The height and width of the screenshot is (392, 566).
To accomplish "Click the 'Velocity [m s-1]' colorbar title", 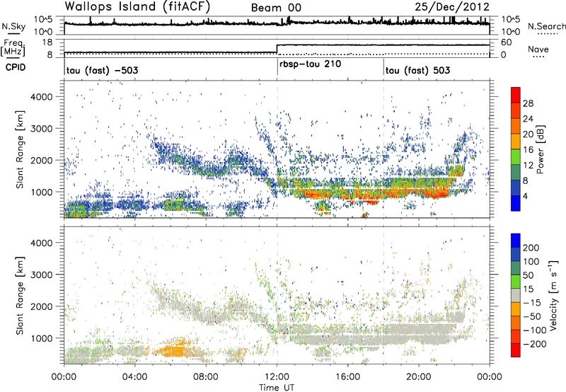I will click(553, 295).
